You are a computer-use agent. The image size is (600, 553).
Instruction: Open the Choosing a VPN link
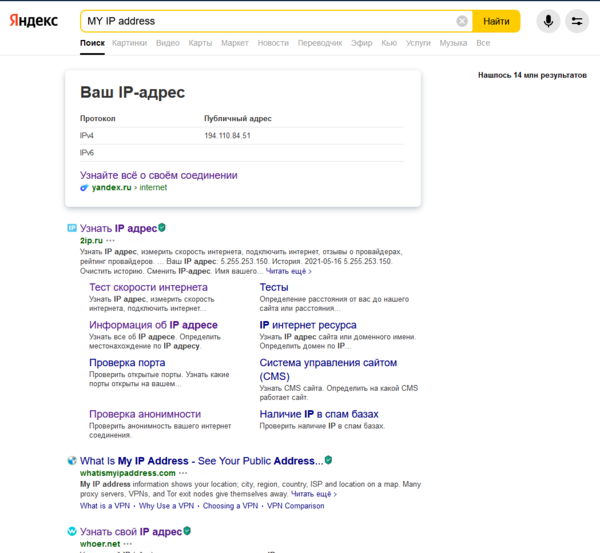pyautogui.click(x=230, y=506)
